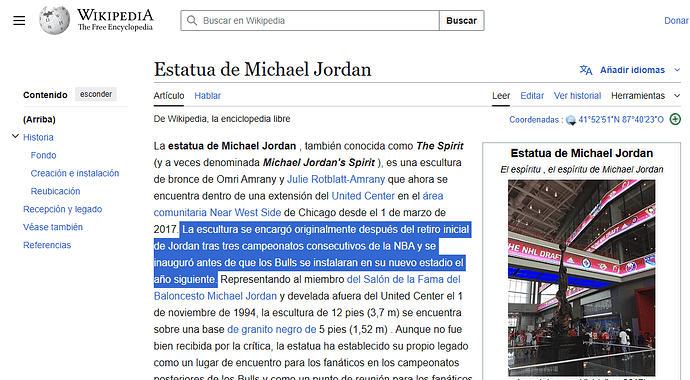Open the hamburger main menu
Image resolution: width=690 pixels, height=380 pixels.
[x=19, y=21]
